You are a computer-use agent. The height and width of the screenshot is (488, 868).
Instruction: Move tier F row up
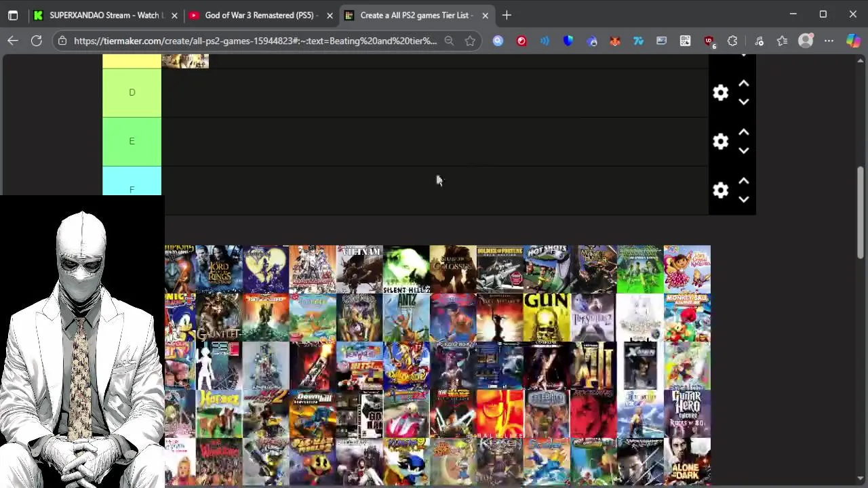click(x=744, y=181)
